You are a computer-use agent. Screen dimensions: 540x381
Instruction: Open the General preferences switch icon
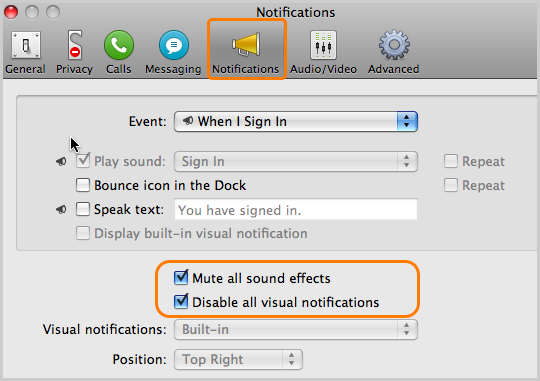26,45
